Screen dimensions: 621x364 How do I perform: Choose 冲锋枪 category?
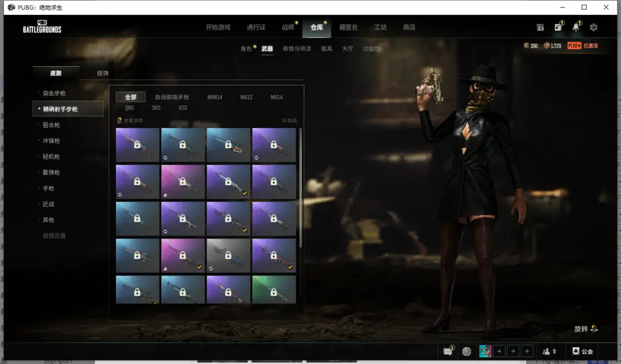(x=51, y=141)
